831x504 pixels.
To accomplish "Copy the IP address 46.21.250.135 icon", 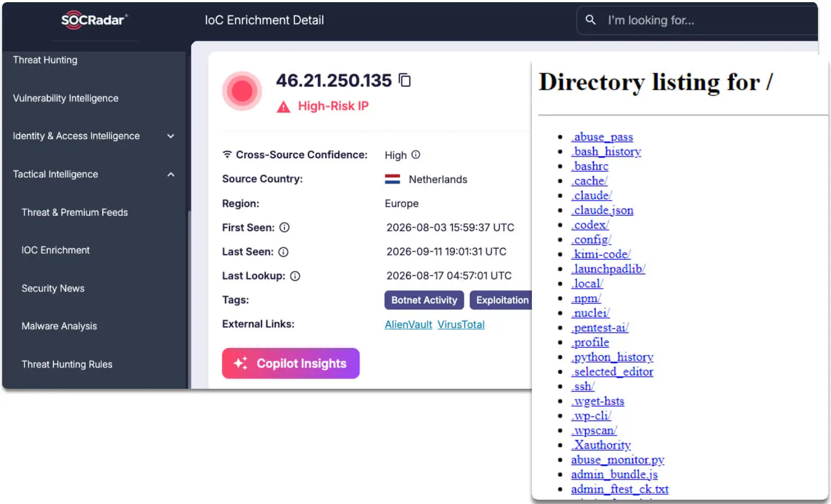I will pos(405,80).
